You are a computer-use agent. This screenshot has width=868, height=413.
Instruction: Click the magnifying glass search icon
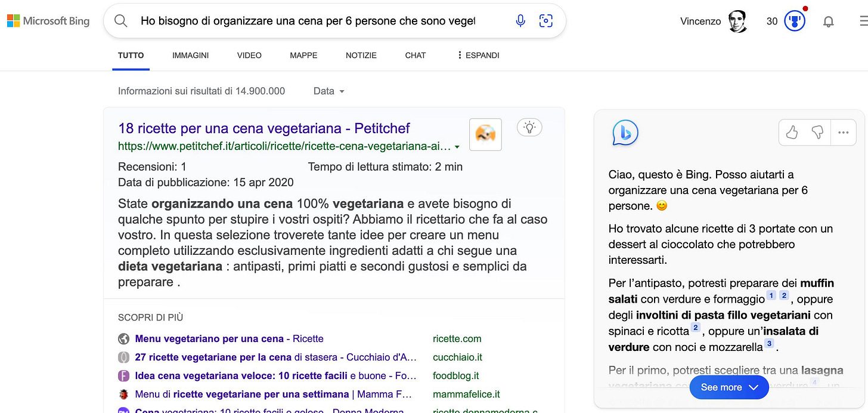point(121,21)
